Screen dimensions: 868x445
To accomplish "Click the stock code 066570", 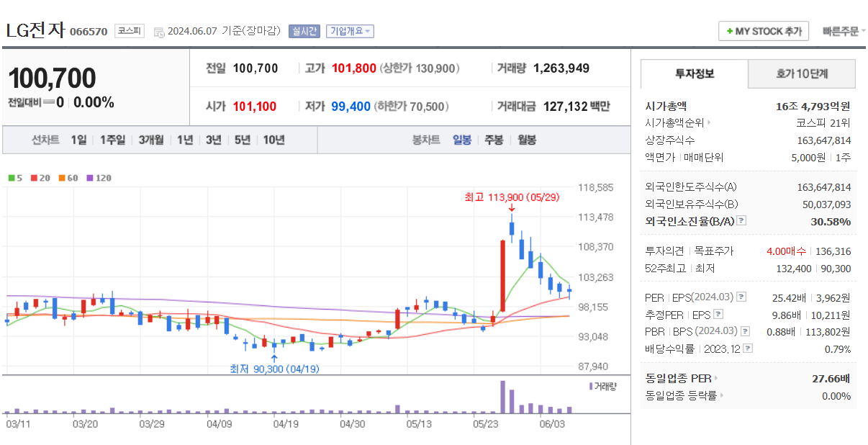I will (89, 32).
